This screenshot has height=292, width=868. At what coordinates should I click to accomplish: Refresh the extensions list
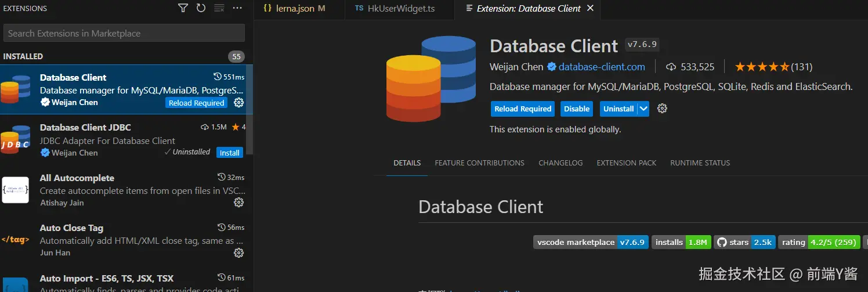(201, 8)
